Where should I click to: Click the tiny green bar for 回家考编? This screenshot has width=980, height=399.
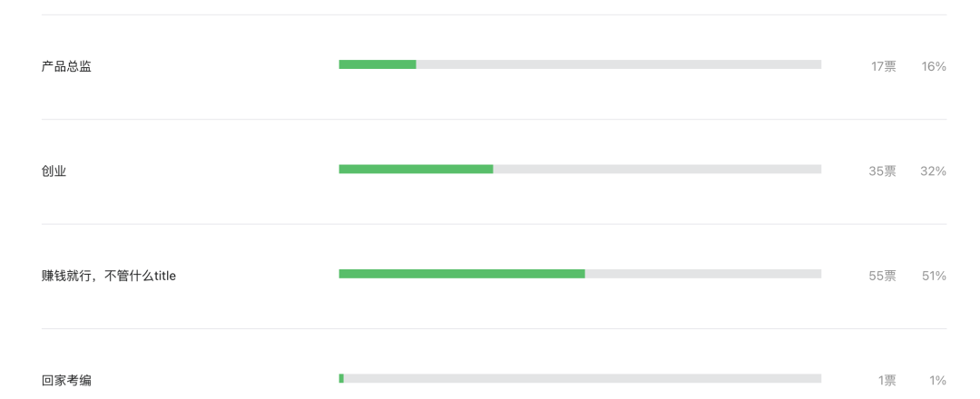pyautogui.click(x=341, y=378)
